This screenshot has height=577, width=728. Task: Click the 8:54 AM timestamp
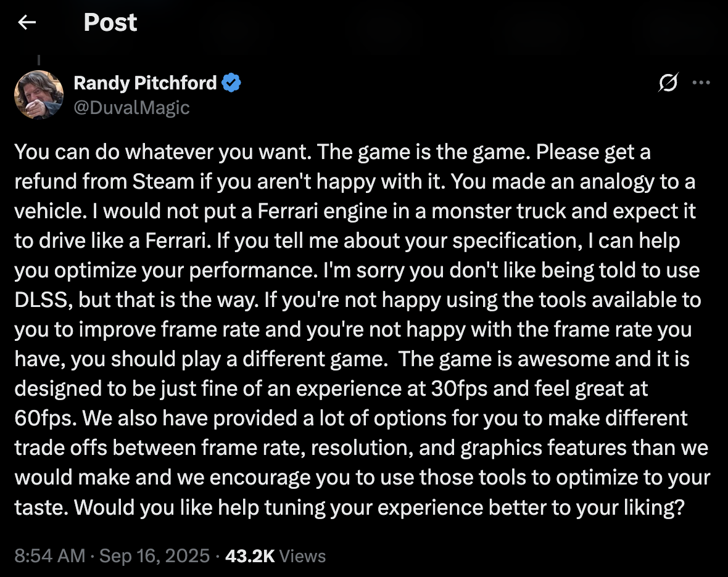tap(49, 555)
